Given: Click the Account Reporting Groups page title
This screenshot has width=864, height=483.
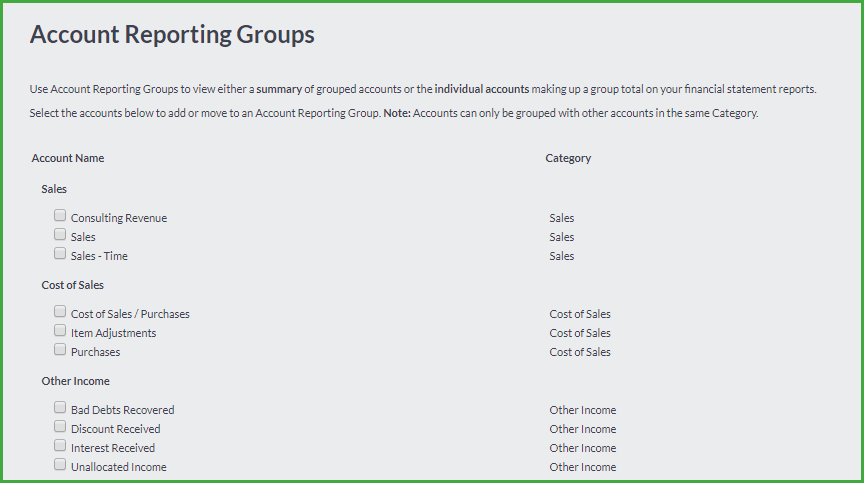Looking at the screenshot, I should tap(172, 35).
